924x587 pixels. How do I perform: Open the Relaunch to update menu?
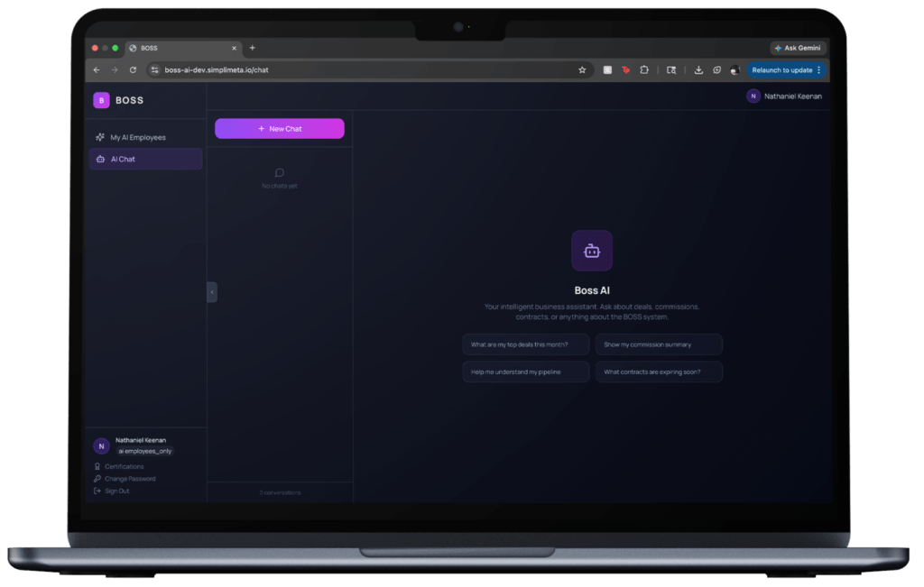tap(784, 69)
